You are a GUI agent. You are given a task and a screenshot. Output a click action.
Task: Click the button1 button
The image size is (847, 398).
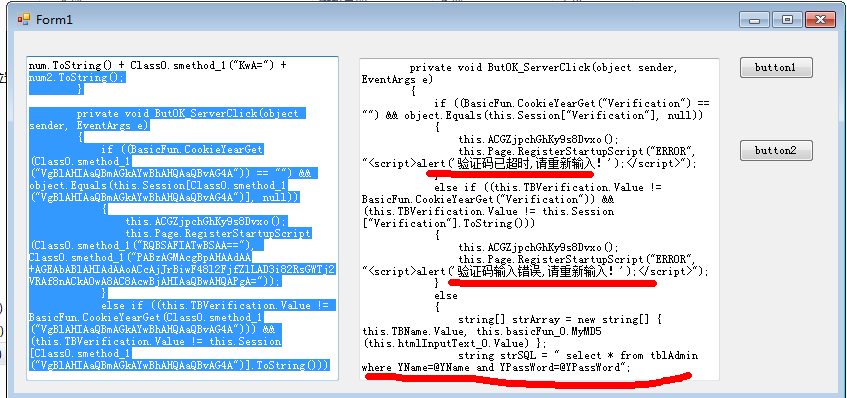[x=776, y=68]
